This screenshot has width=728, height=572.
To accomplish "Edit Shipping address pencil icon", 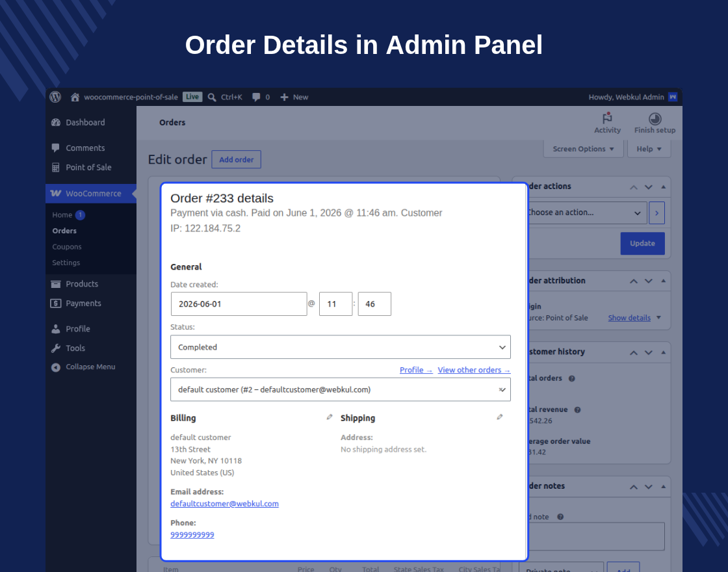I will click(x=500, y=417).
